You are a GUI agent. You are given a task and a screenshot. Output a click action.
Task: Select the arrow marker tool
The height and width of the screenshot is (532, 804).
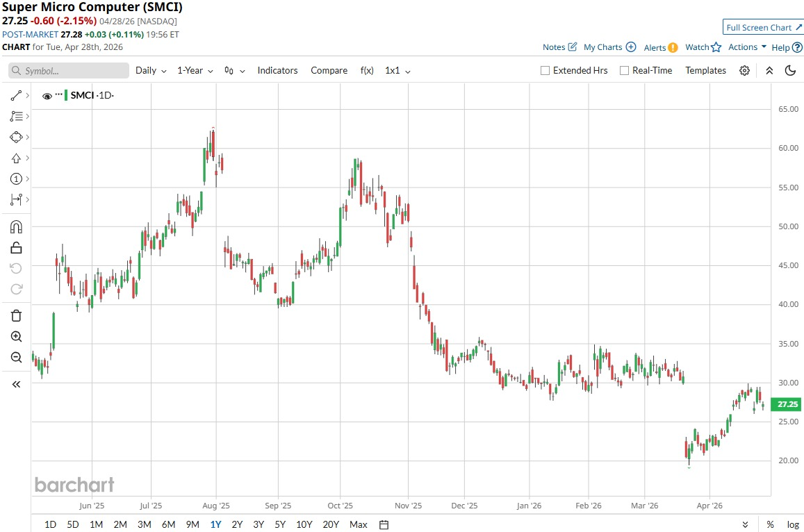[16, 158]
